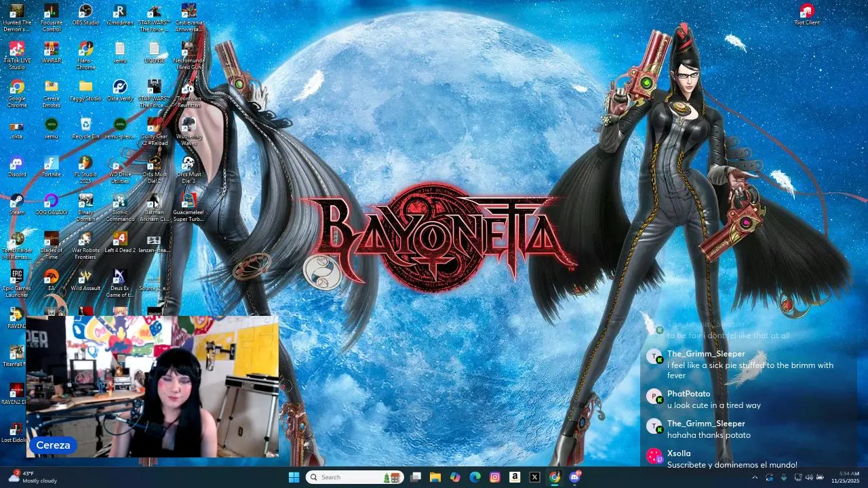The image size is (868, 488).
Task: Open Guilty Gear X2 #Reload
Action: coord(154,132)
